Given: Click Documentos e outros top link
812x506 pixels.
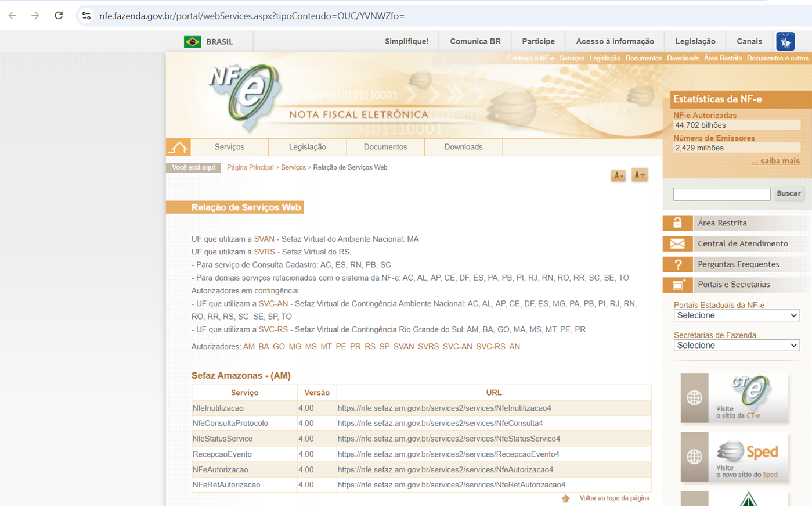Looking at the screenshot, I should coord(777,58).
